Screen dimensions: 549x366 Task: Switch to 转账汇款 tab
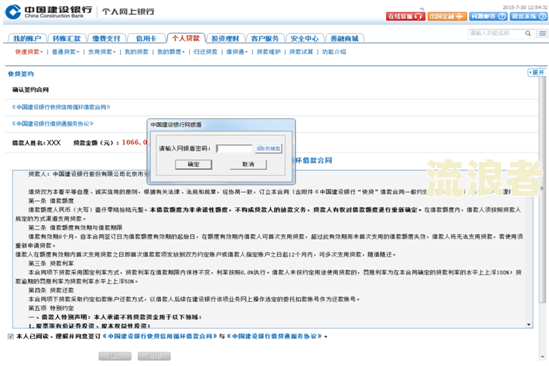67,38
